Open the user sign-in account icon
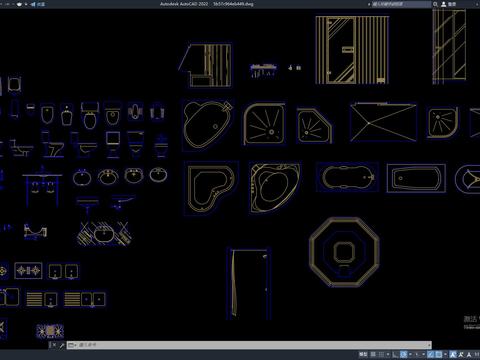 [x=444, y=4]
